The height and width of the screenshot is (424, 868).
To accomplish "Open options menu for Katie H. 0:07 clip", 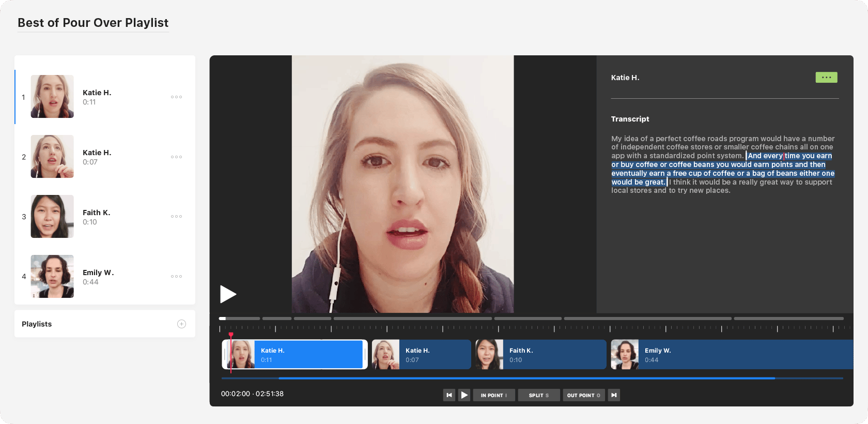I will click(177, 157).
